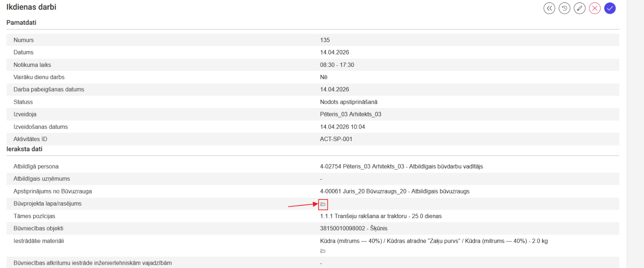Click responsible person 4-02754 Pēteris_03 Arhitekts_03

[401, 167]
